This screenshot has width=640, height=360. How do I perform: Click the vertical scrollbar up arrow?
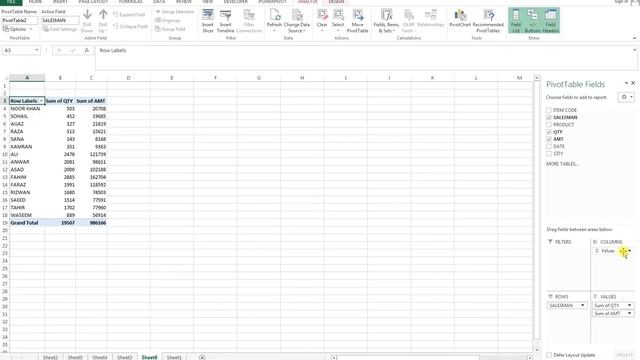point(537,78)
